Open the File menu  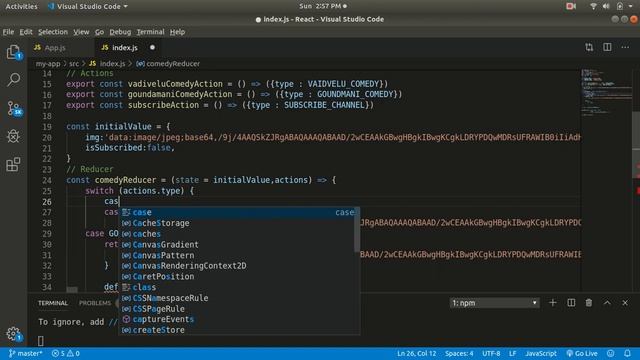click(x=8, y=32)
